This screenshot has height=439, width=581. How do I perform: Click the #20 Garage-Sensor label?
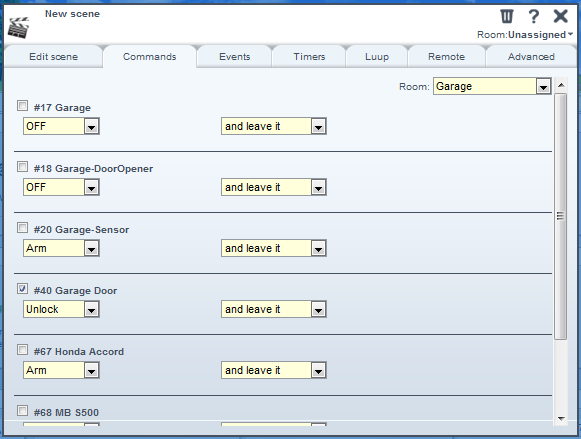coord(81,230)
